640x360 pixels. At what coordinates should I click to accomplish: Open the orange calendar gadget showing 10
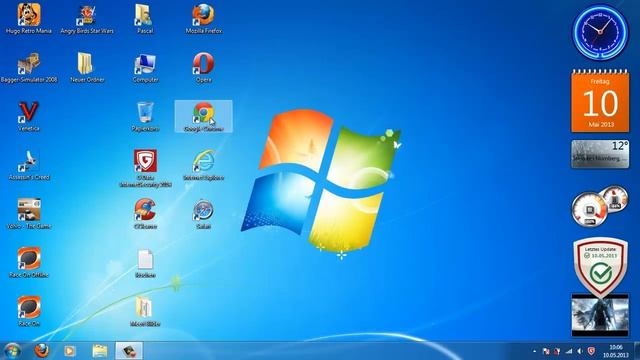coord(600,100)
